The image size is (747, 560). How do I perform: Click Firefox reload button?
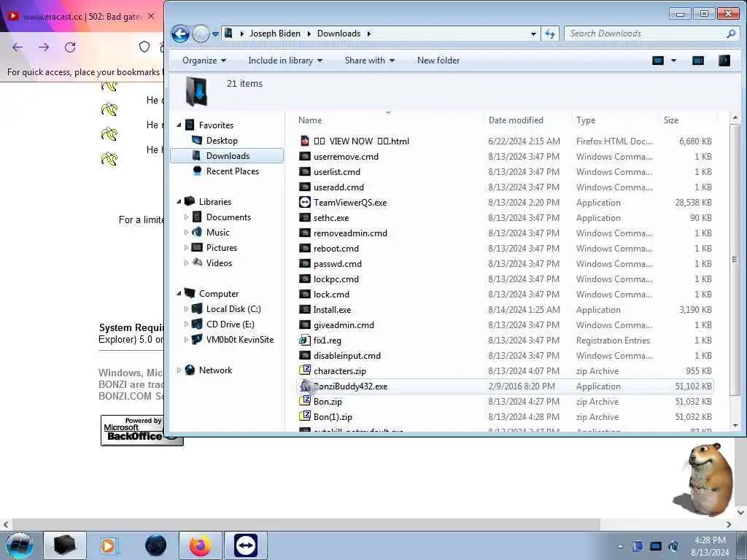tap(70, 47)
